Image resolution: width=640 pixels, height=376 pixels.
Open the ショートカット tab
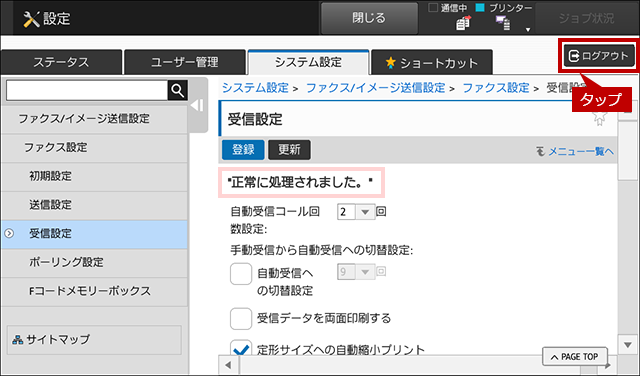point(431,62)
